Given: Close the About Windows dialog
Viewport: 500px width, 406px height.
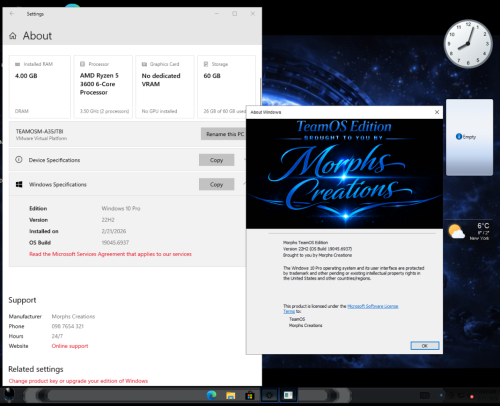Looking at the screenshot, I should tap(437, 112).
